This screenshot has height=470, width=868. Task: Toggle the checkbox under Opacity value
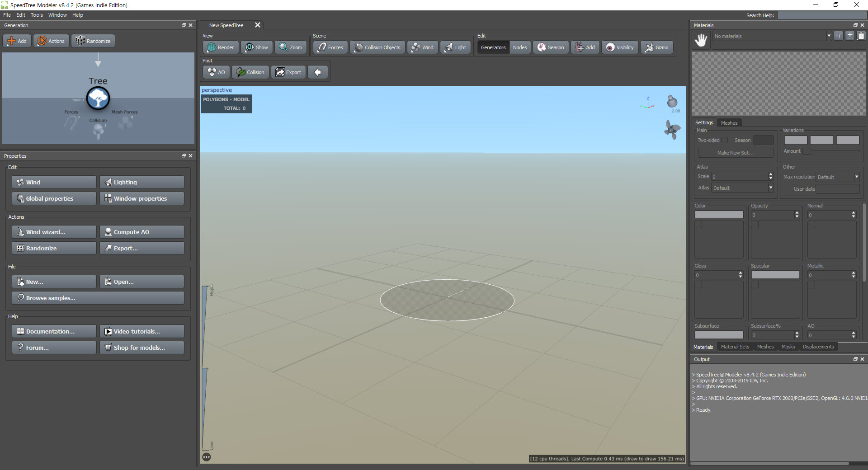(x=755, y=225)
